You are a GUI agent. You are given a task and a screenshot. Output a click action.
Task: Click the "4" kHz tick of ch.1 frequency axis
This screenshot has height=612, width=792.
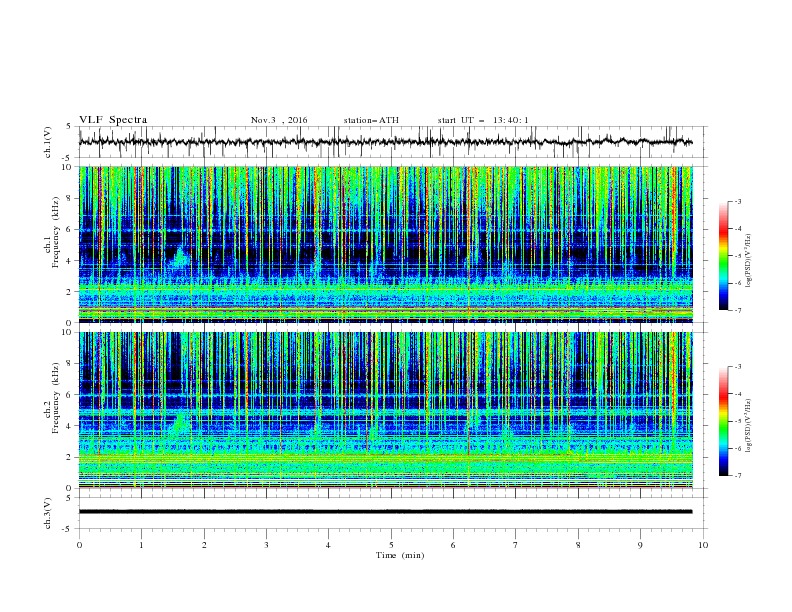coord(69,261)
